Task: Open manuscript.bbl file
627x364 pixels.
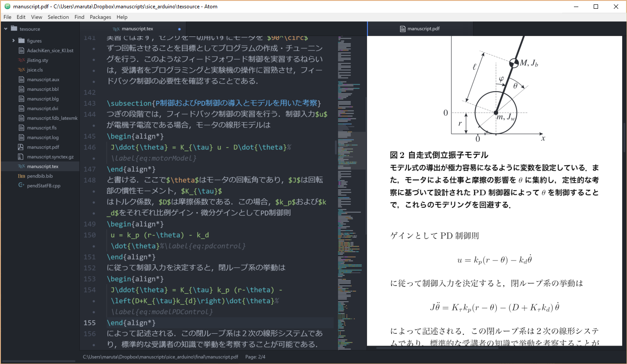Action: click(43, 89)
